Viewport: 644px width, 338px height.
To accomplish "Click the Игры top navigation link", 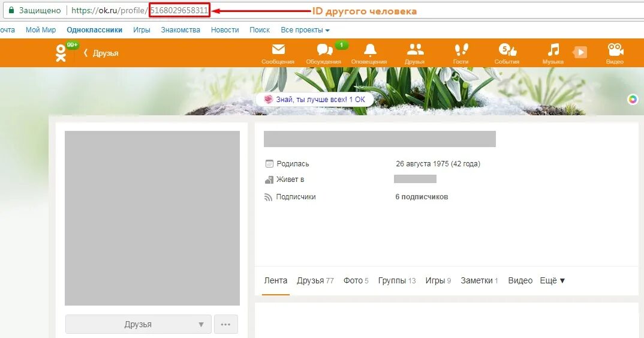I will point(142,30).
